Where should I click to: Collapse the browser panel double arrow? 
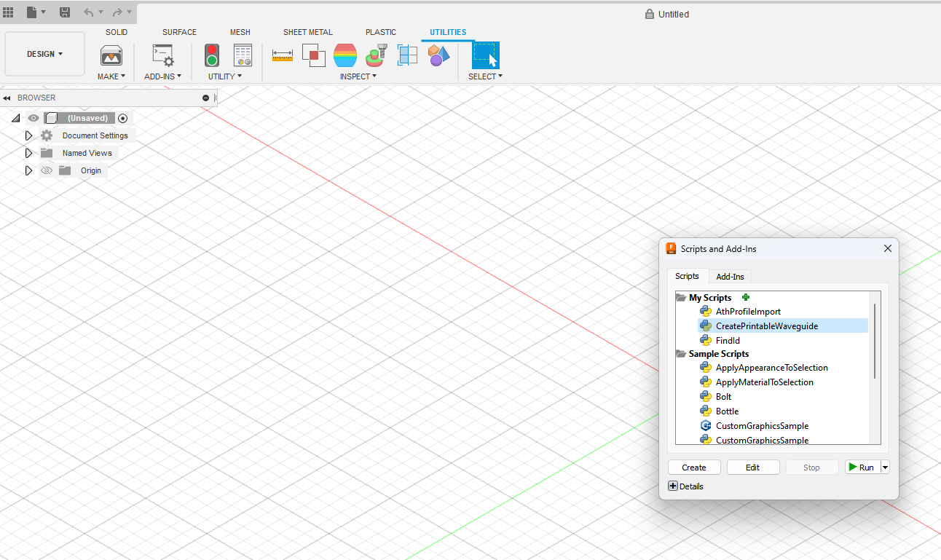coord(7,98)
